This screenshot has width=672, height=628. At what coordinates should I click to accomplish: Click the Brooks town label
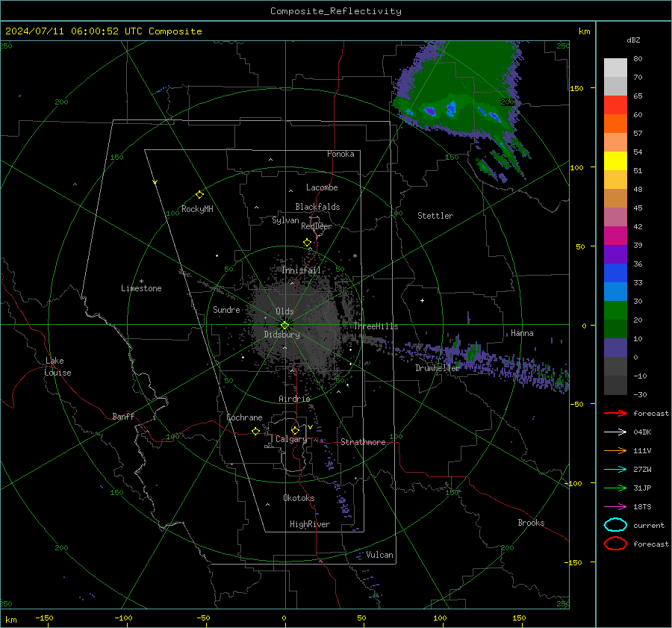click(x=531, y=523)
